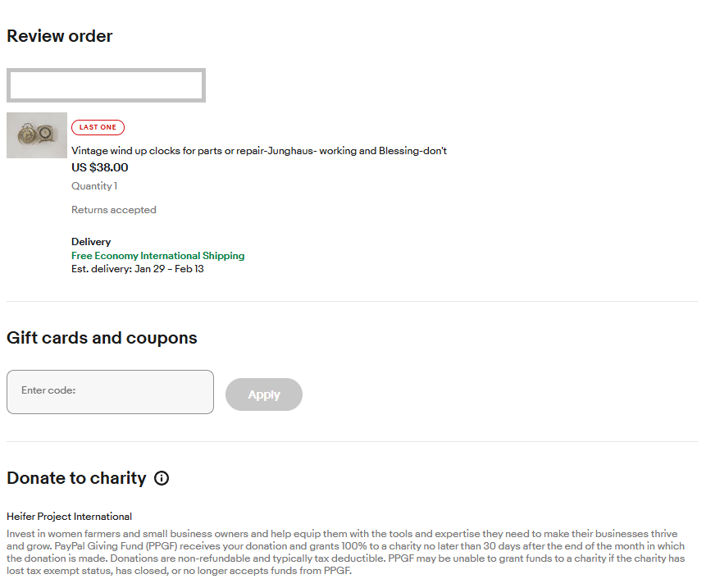This screenshot has height=588, width=706.
Task: Click the info icon beside Donate to charity
Action: tap(162, 478)
